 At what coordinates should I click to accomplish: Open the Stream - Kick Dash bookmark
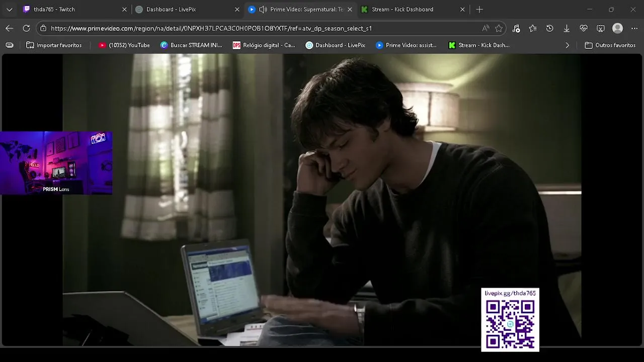(479, 45)
